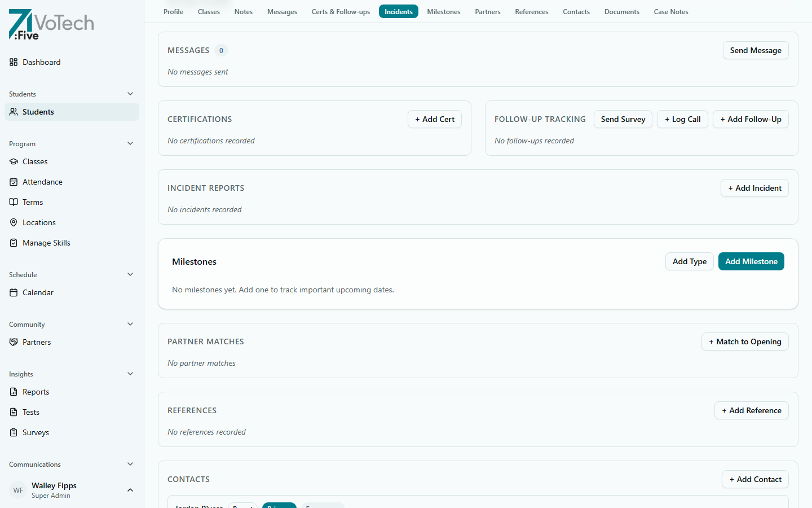812x508 pixels.
Task: Open the Calendar under Schedule
Action: click(x=38, y=292)
